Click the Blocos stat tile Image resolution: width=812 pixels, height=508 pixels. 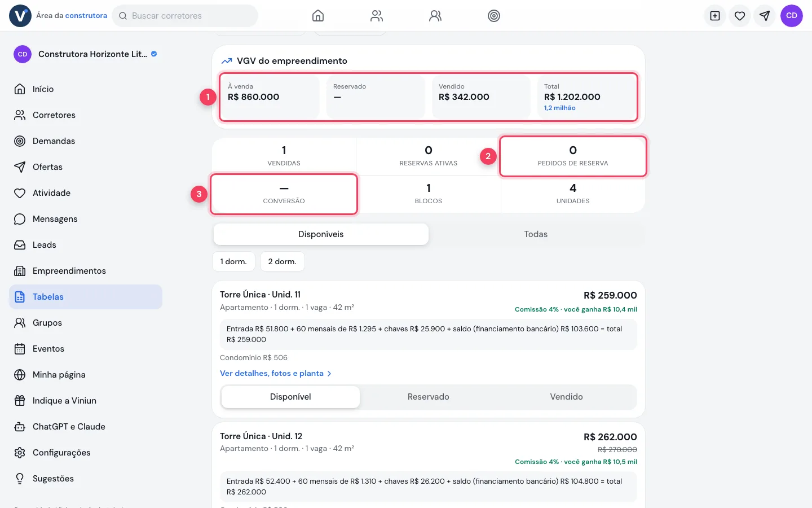coord(429,194)
